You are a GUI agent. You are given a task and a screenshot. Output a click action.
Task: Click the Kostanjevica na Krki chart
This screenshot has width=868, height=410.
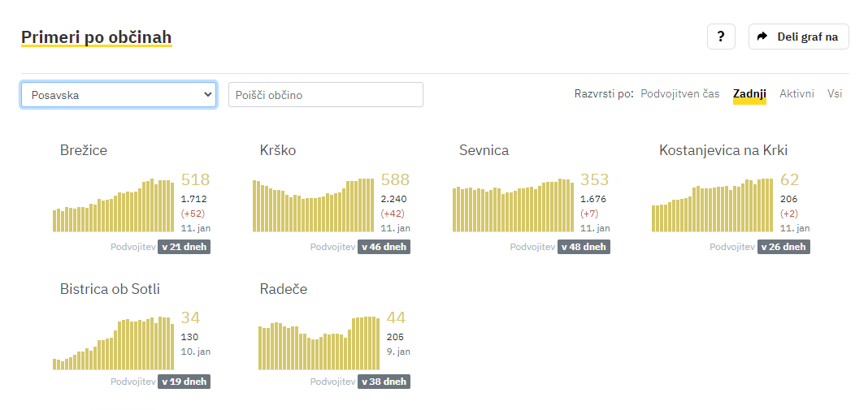pos(713,205)
